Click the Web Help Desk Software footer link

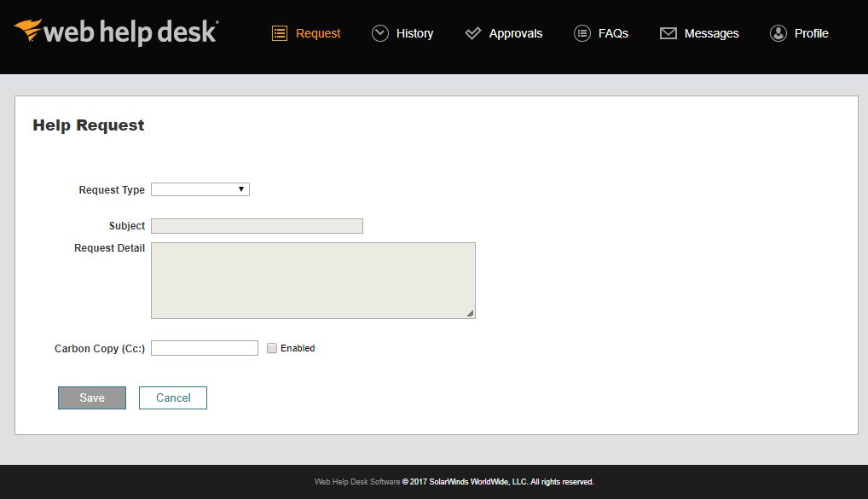pyautogui.click(x=357, y=482)
